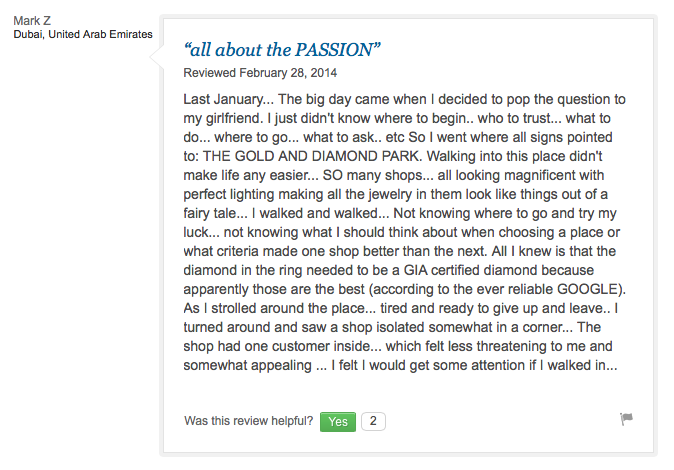The image size is (674, 470).
Task: Click the Reviewed February 28, 2014 date
Action: click(x=261, y=73)
